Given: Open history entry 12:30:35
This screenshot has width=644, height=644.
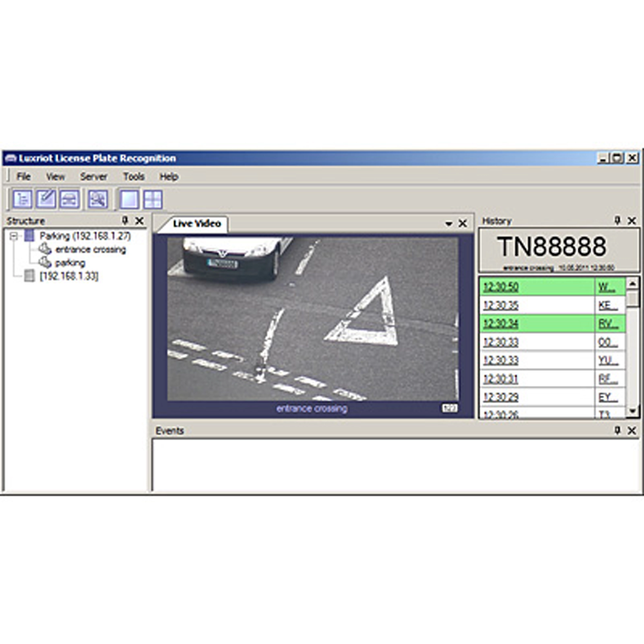Looking at the screenshot, I should tap(501, 305).
